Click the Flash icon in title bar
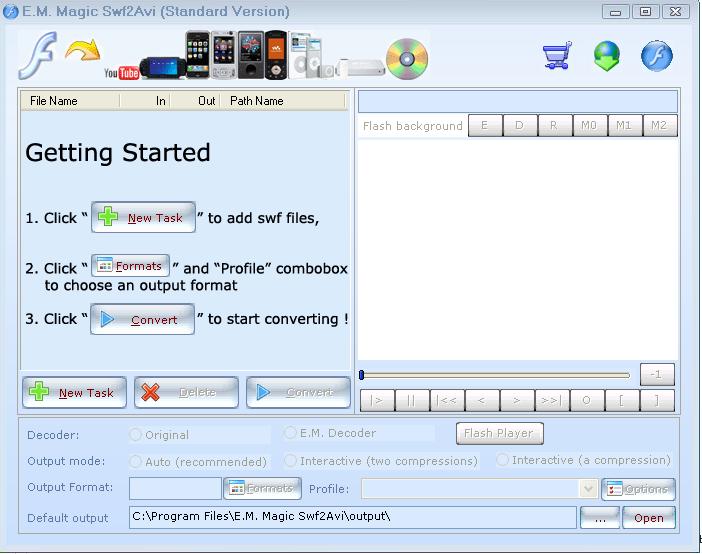This screenshot has width=702, height=554. tap(10, 12)
